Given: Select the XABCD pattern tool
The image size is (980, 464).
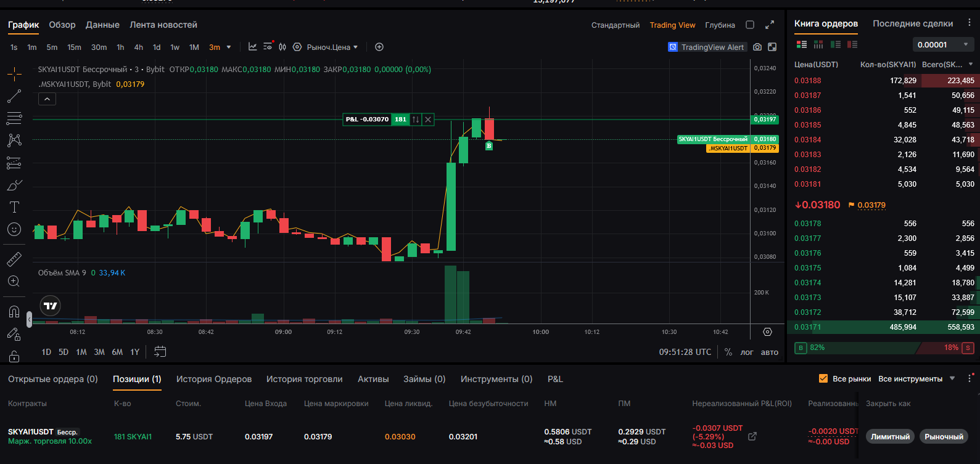Looking at the screenshot, I should tap(14, 140).
